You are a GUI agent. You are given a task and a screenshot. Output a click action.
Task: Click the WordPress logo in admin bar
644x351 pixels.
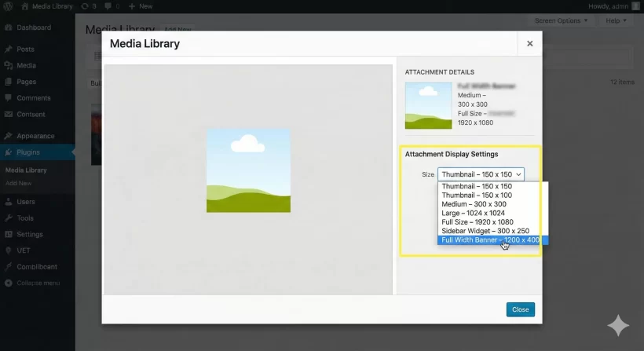pyautogui.click(x=8, y=6)
